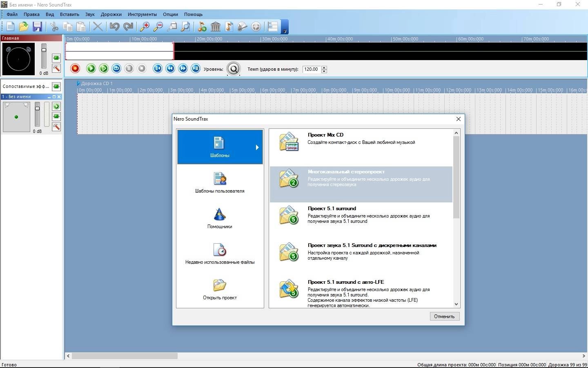Image resolution: width=588 pixels, height=368 pixels.
Task: Click the Delete X toolbar icon
Action: (98, 27)
